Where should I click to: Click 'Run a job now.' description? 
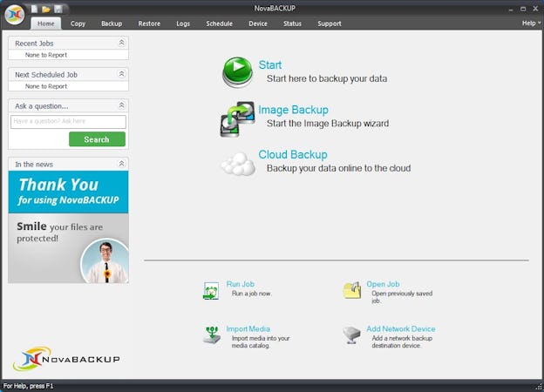pos(252,294)
